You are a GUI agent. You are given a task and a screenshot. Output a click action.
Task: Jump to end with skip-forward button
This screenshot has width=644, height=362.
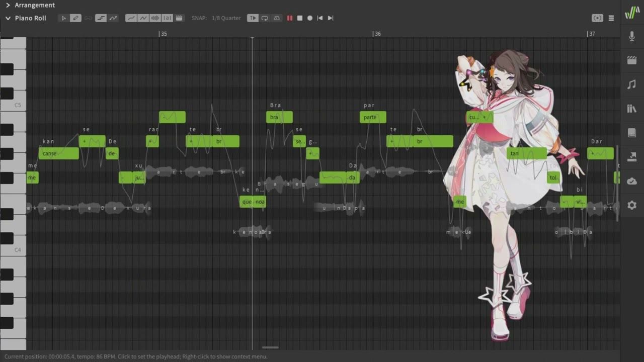tap(331, 18)
